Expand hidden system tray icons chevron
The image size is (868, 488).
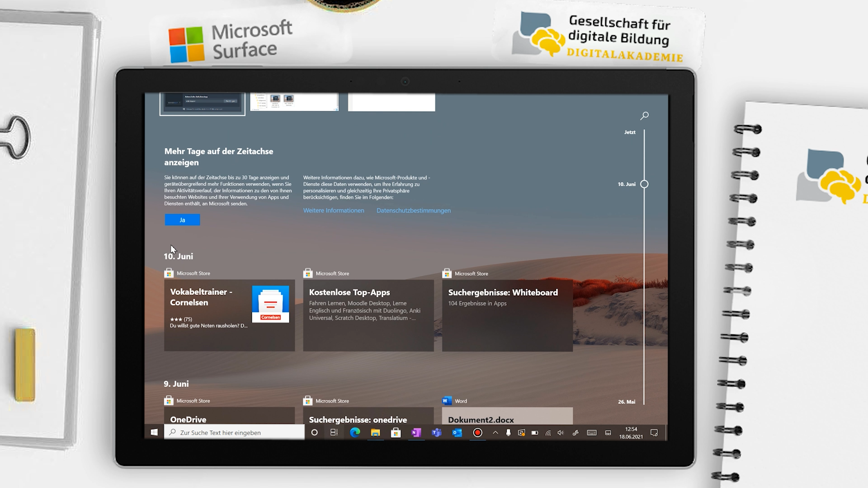point(495,432)
